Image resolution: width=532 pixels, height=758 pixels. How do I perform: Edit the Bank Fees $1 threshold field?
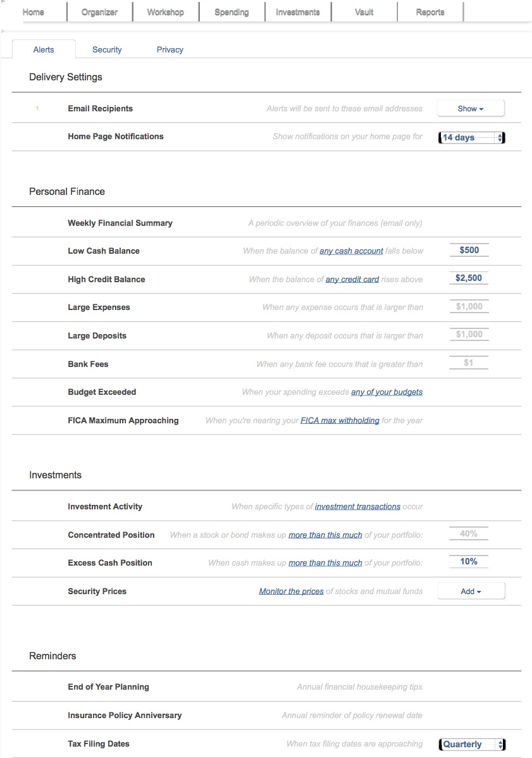[469, 363]
